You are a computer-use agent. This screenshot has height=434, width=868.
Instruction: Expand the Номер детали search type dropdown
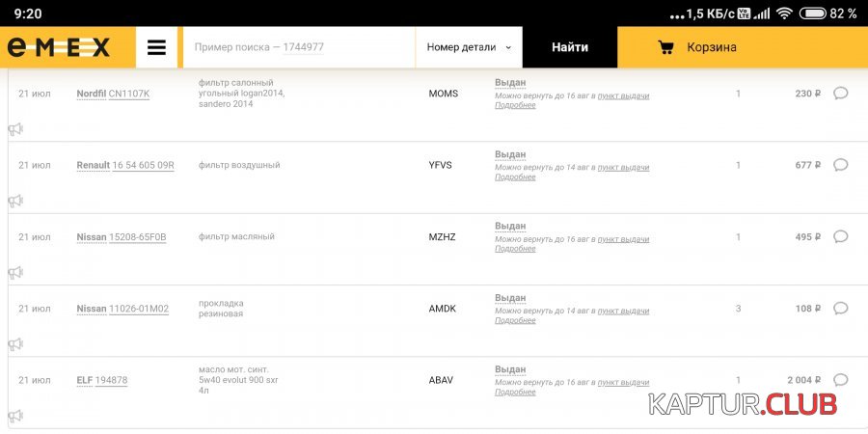coord(469,47)
